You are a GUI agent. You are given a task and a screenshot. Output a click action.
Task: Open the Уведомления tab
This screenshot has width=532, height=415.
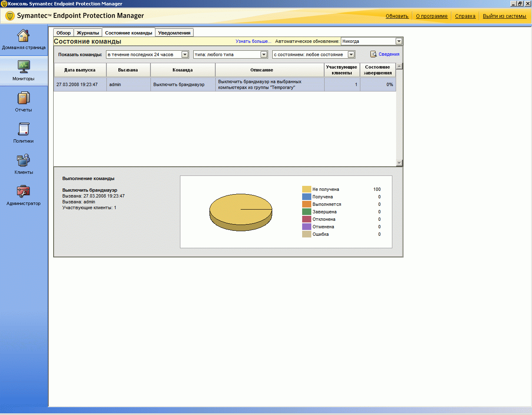click(x=174, y=33)
